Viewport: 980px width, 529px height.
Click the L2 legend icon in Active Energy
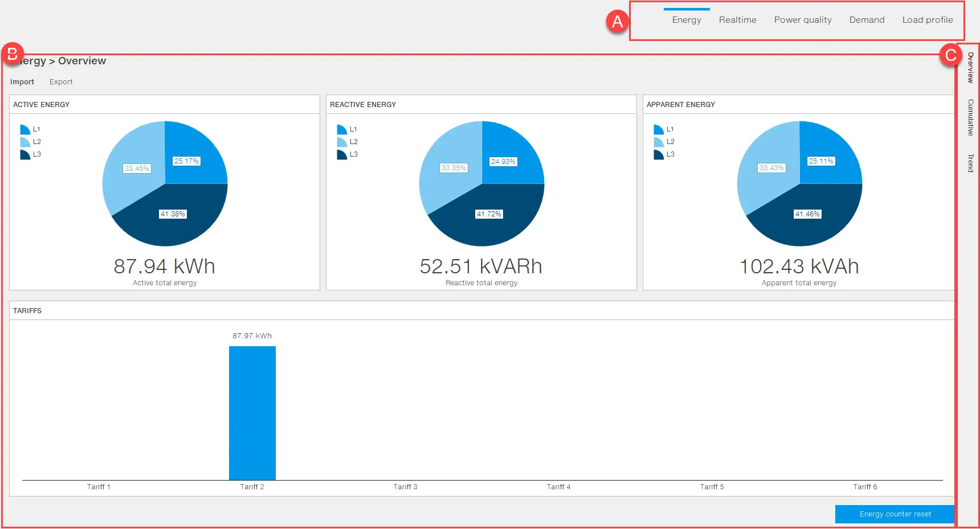[x=25, y=142]
